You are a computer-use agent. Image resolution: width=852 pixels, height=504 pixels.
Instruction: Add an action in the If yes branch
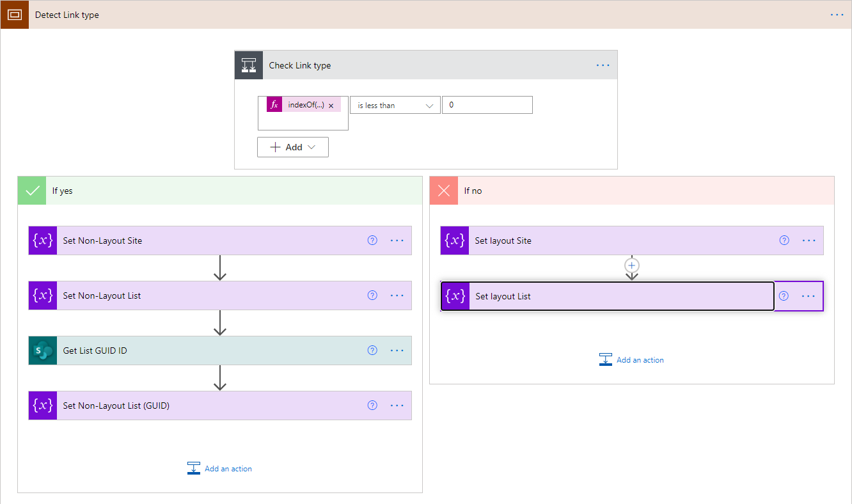pyautogui.click(x=220, y=469)
